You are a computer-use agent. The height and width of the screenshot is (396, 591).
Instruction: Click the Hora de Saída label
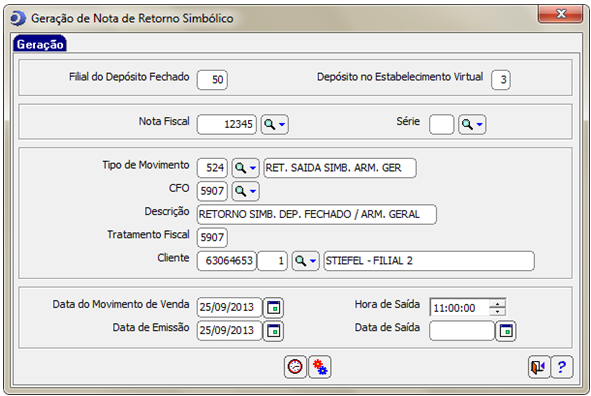pos(387,304)
